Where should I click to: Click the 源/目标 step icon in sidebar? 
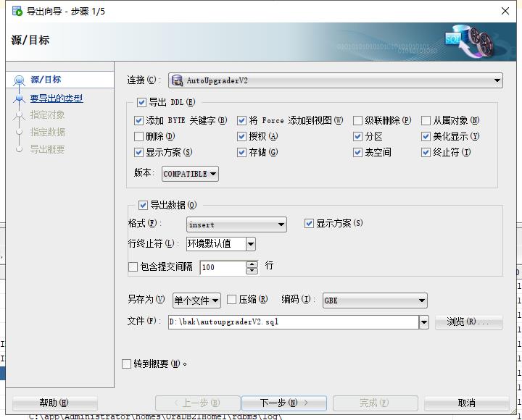(19, 80)
